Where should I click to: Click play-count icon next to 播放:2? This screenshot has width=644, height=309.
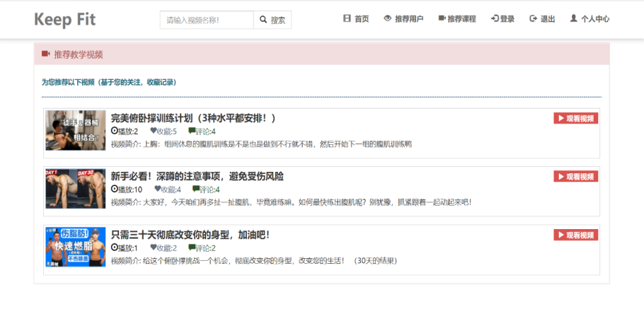pos(114,131)
